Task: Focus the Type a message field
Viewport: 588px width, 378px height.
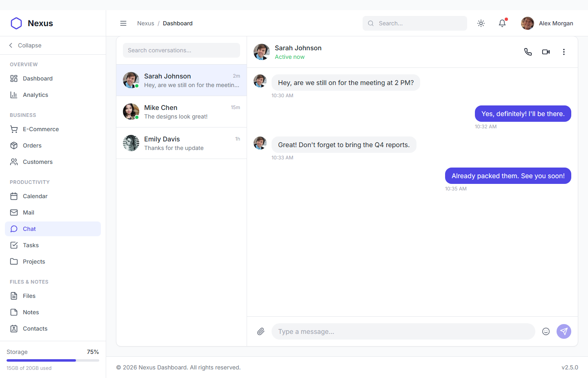Action: tap(403, 331)
